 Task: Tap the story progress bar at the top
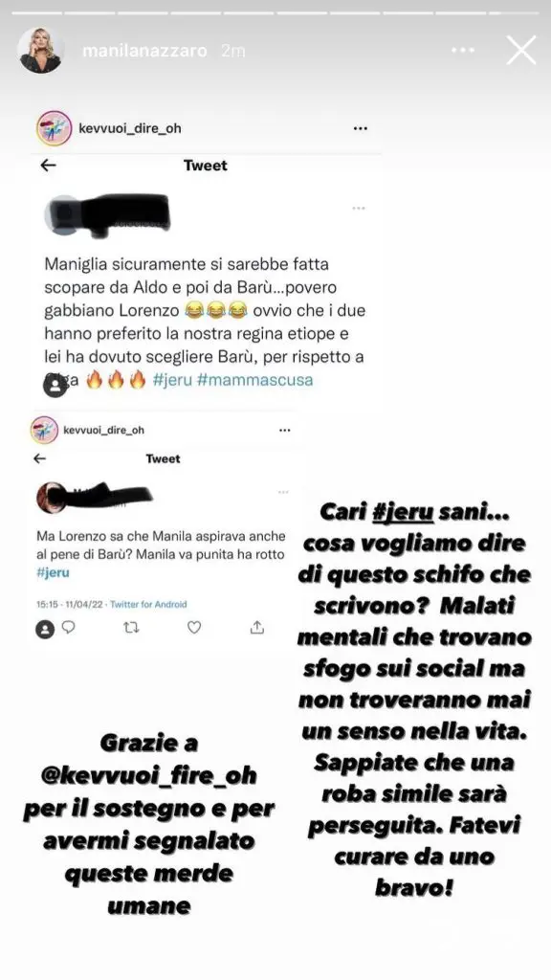point(275,12)
